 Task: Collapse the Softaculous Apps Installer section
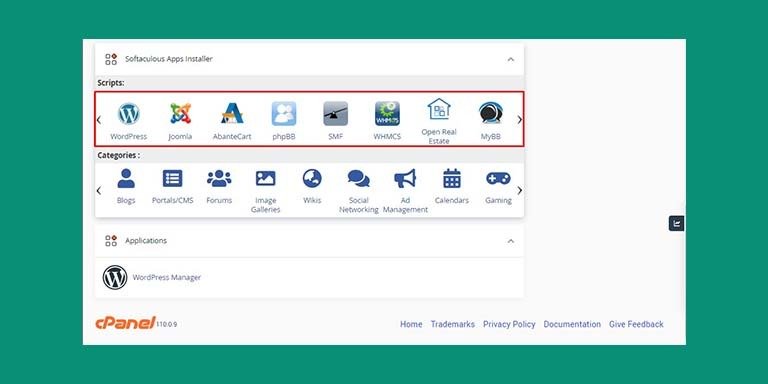[511, 59]
